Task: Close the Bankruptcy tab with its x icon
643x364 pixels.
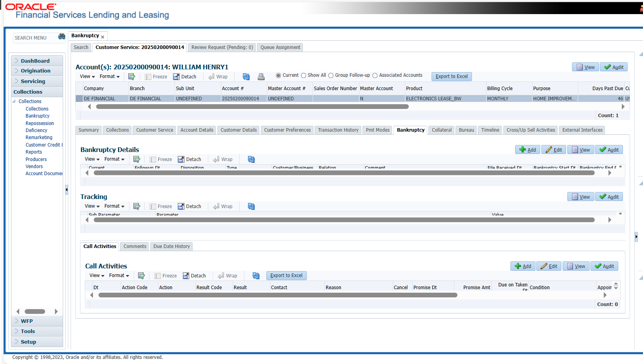Action: (103, 37)
